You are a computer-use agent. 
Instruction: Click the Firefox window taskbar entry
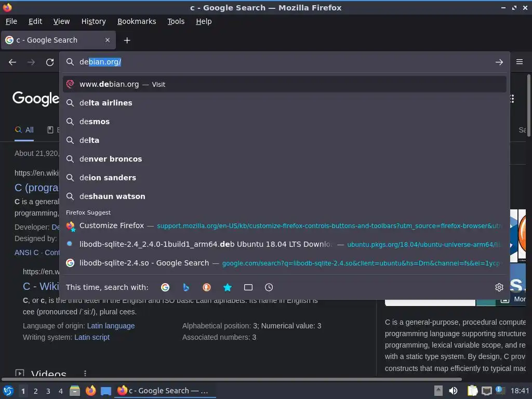(165, 391)
